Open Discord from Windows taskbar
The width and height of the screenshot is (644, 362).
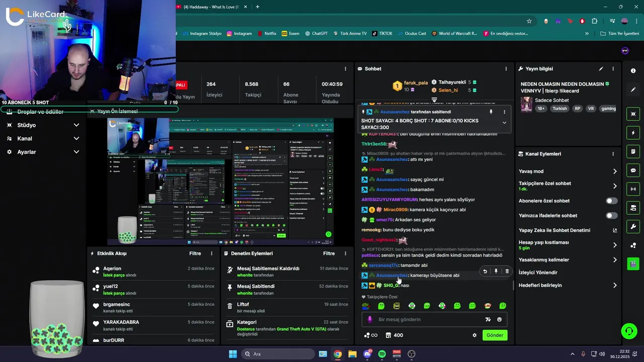tap(367, 354)
